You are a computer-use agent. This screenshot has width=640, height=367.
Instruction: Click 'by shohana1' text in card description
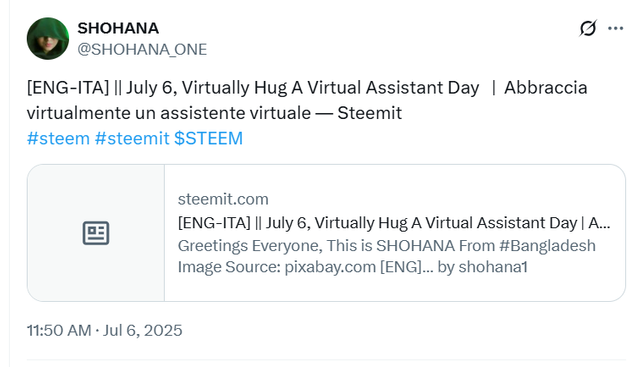(482, 267)
